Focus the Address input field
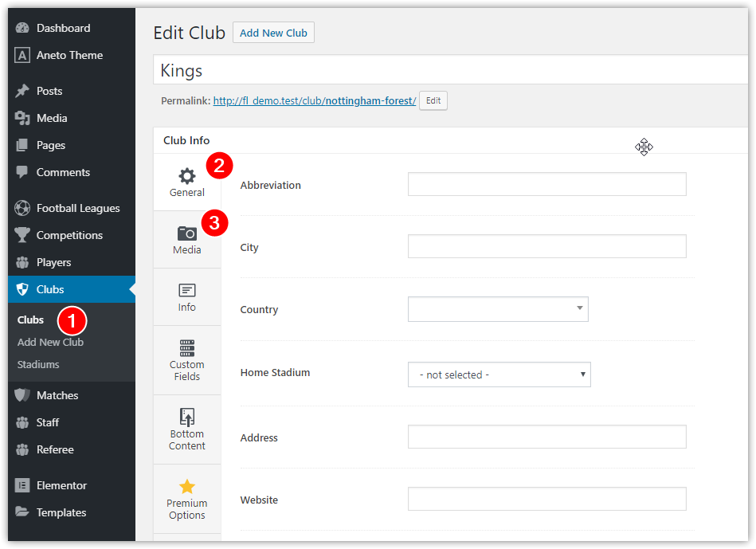 (546, 437)
